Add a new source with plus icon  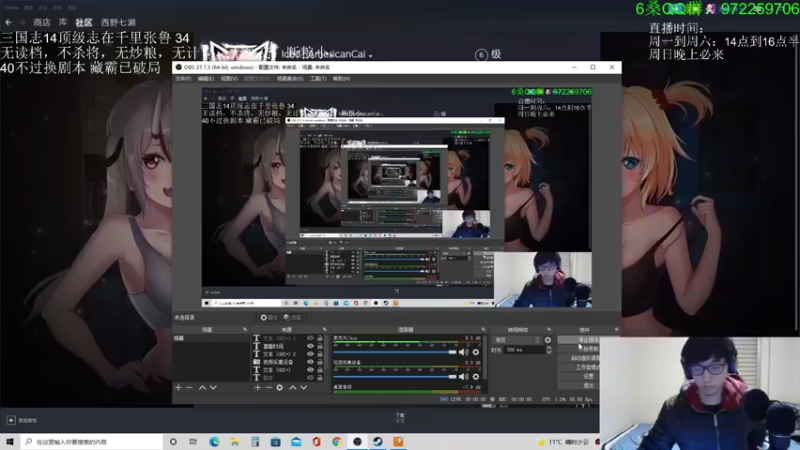258,388
